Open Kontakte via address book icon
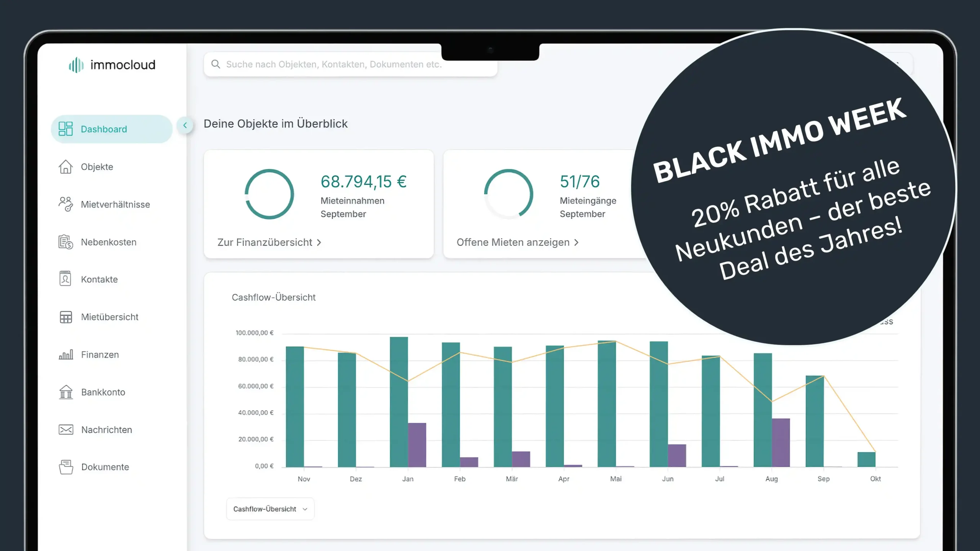The image size is (980, 551). point(65,279)
